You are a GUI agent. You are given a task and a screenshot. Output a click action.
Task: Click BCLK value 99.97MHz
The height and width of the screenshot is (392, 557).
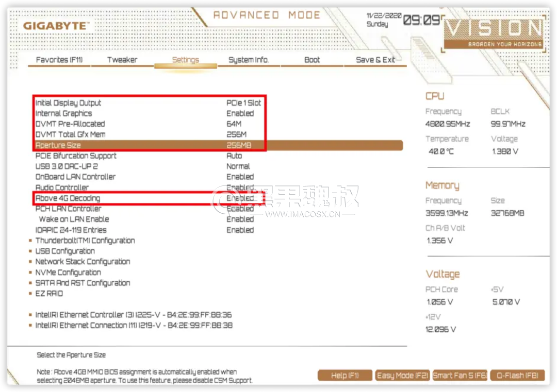click(x=508, y=124)
